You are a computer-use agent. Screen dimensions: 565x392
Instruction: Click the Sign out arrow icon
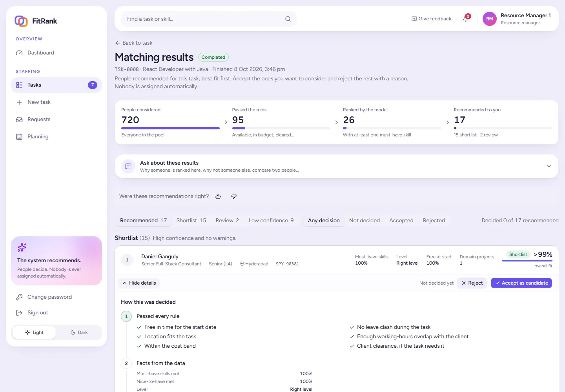pyautogui.click(x=19, y=313)
